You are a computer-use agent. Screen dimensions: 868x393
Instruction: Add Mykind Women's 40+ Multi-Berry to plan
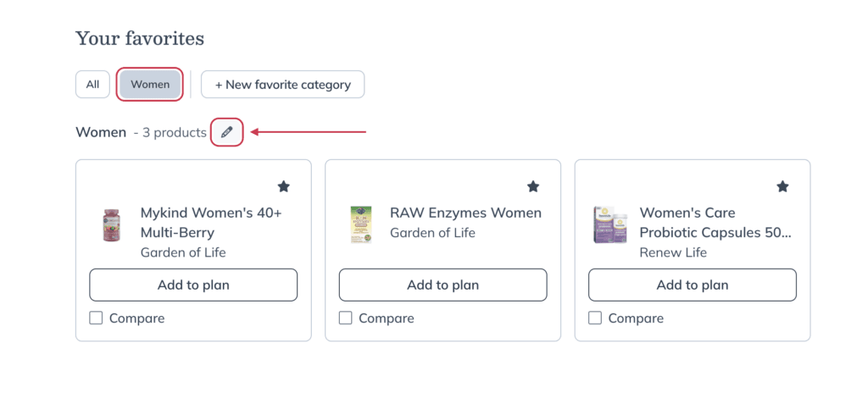193,285
